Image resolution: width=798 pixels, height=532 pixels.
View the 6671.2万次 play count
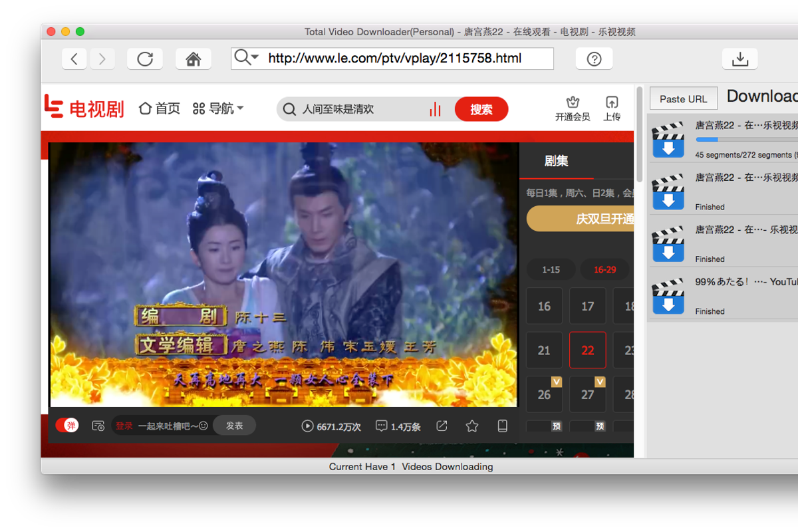pyautogui.click(x=331, y=426)
